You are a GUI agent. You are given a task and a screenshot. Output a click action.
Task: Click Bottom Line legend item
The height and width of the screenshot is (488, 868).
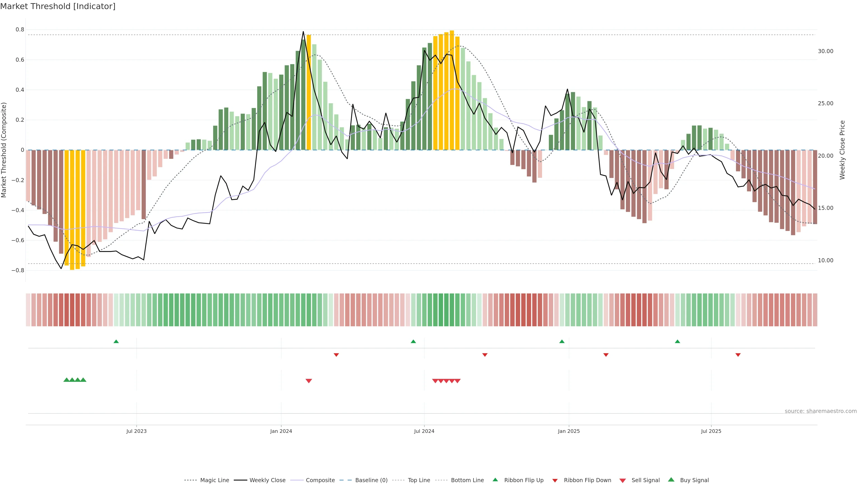pos(467,480)
